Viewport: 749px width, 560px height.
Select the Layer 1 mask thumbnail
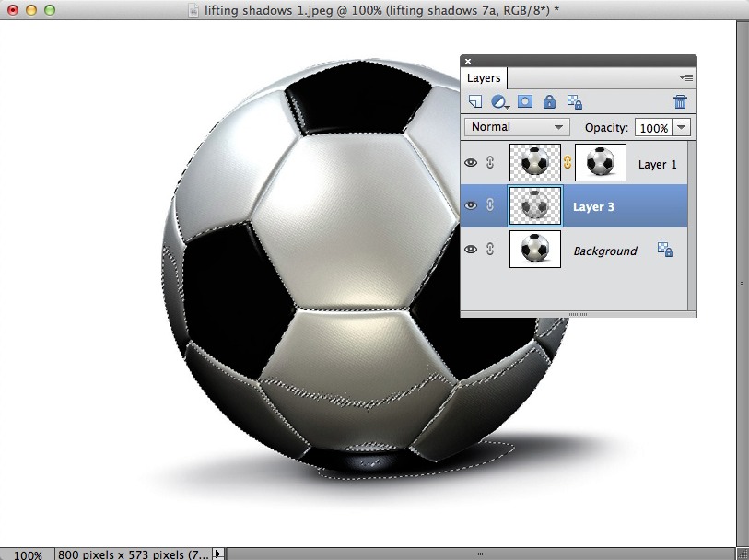pyautogui.click(x=601, y=163)
